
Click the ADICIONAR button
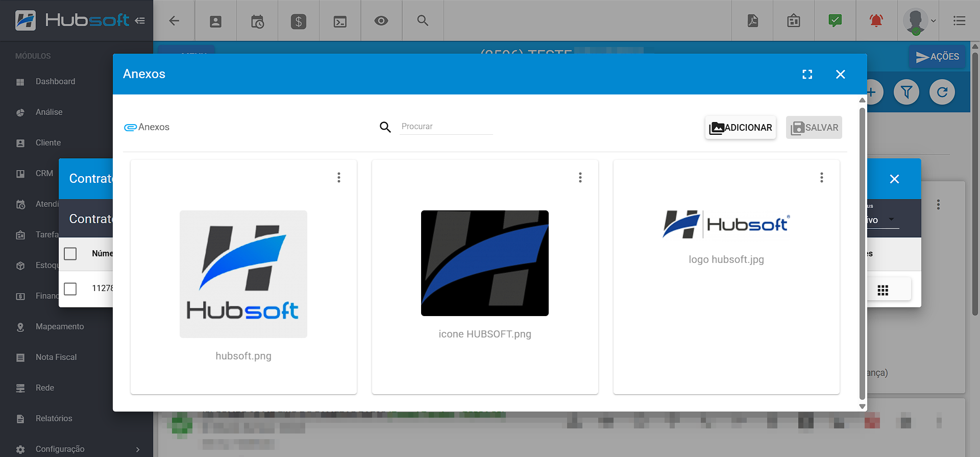741,128
